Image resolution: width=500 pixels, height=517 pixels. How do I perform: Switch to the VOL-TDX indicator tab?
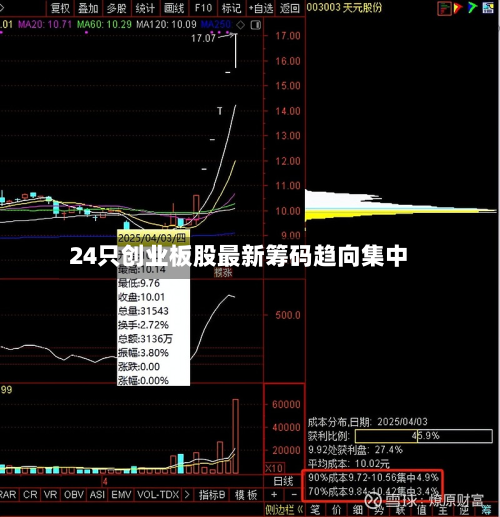(x=158, y=494)
